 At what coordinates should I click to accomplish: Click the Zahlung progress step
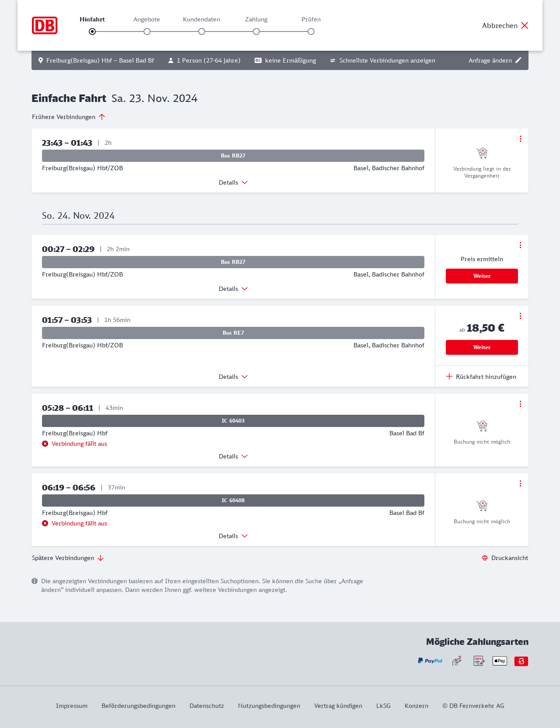[256, 31]
